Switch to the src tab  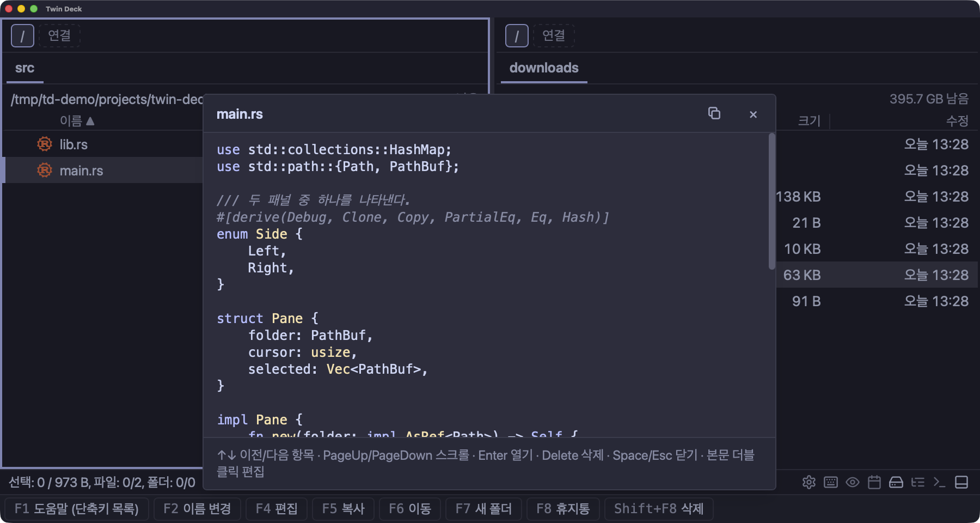coord(24,68)
